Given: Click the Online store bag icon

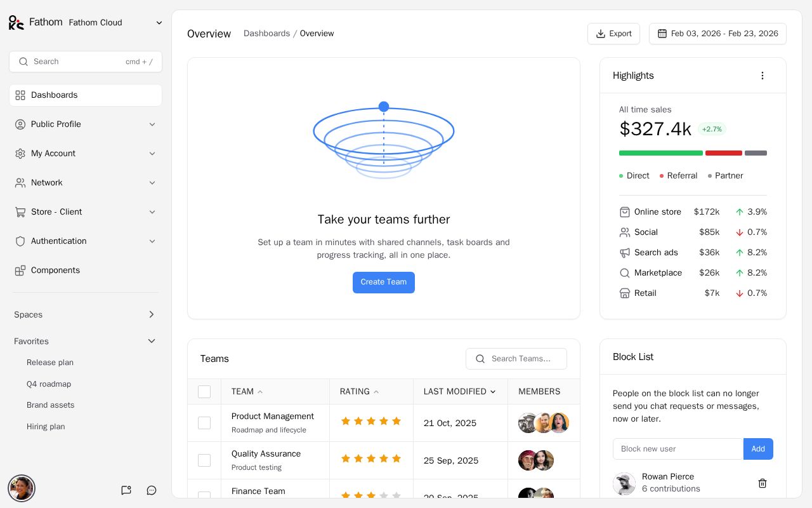Looking at the screenshot, I should [x=625, y=212].
